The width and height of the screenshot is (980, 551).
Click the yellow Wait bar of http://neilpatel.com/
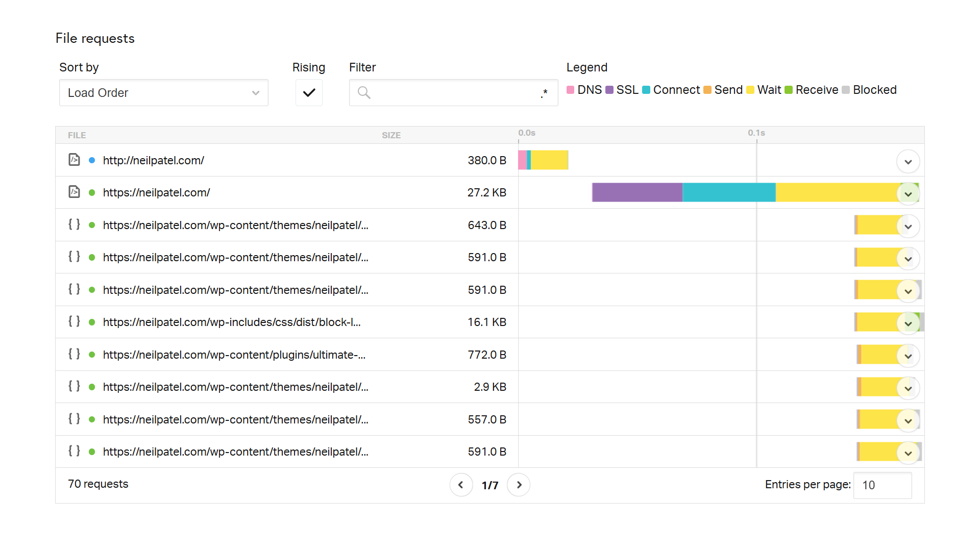549,160
